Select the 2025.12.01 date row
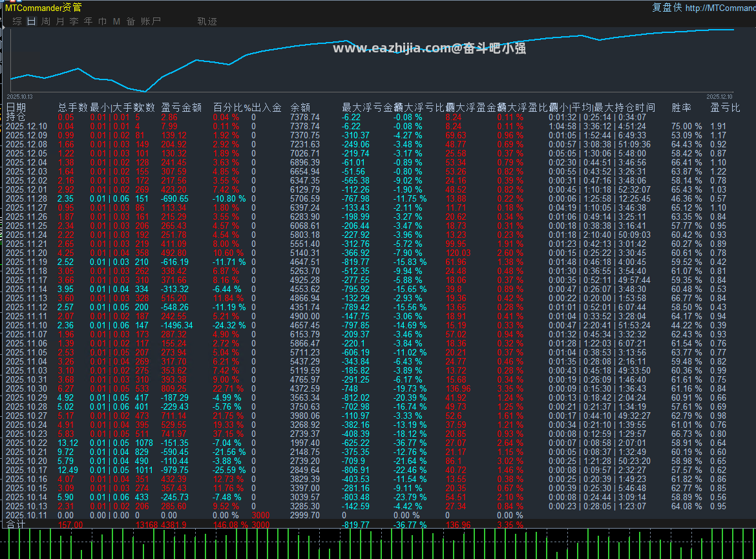Screen dimensions: 756x559 point(26,189)
